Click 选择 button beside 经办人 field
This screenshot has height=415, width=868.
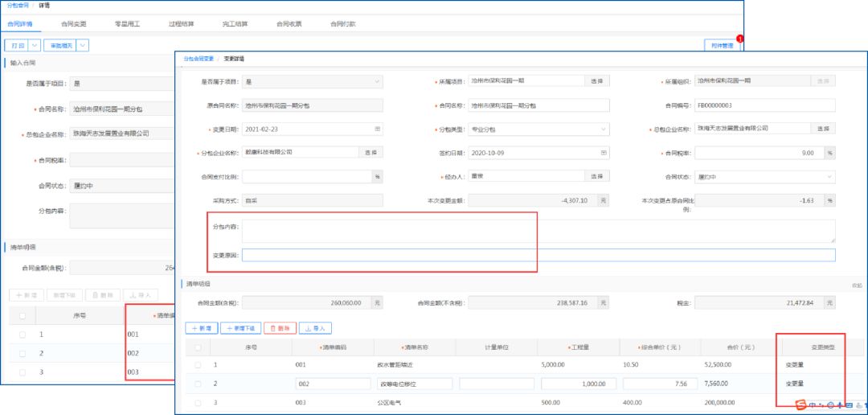coord(596,176)
